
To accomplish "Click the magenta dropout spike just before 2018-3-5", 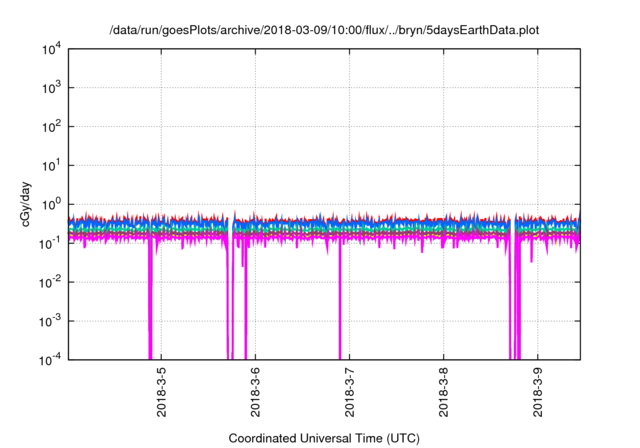I will 150,298.
